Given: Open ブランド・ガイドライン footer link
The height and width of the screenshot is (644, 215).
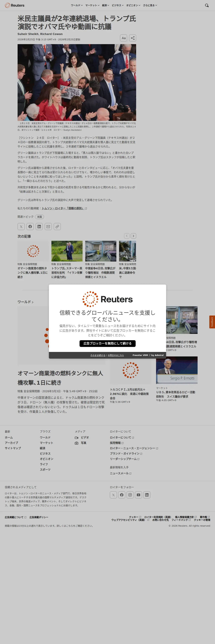Looking at the screenshot, I should (x=126, y=454).
